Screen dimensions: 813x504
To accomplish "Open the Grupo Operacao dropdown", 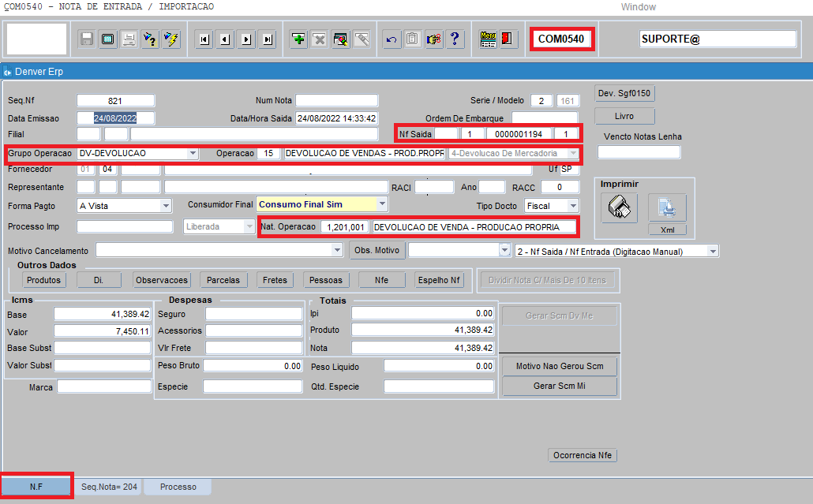I will pos(193,153).
